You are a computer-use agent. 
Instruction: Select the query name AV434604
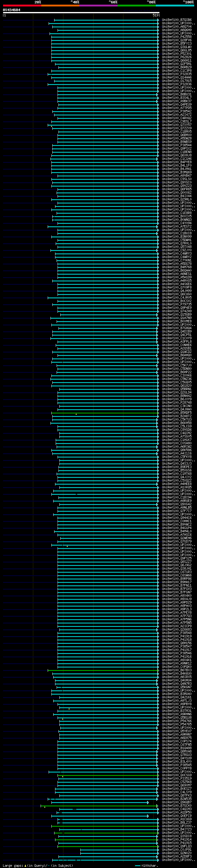coord(11,10)
